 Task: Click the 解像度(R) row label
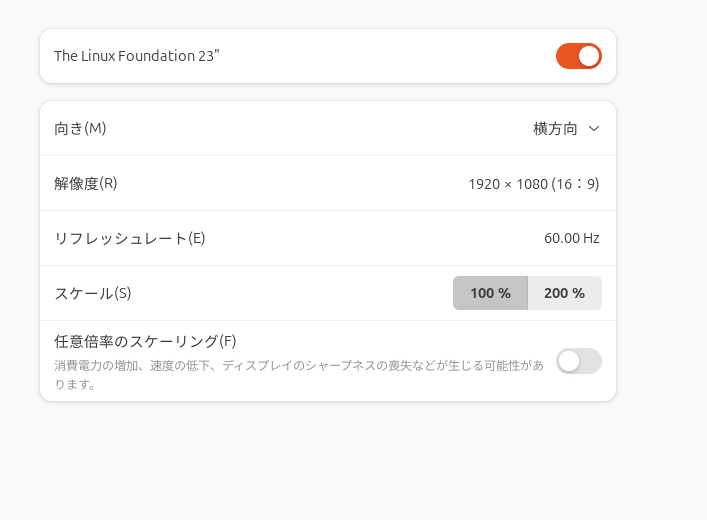pos(86,184)
